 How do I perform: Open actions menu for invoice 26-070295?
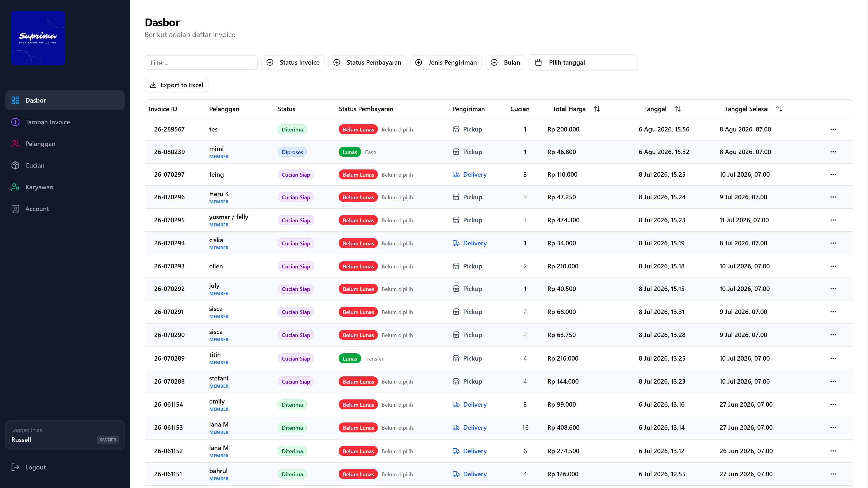(833, 220)
